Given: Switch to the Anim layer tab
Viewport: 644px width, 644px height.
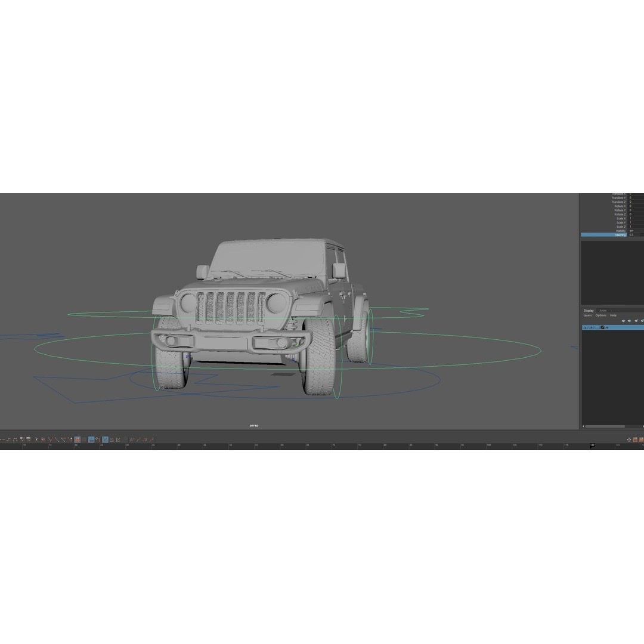Looking at the screenshot, I should (603, 311).
